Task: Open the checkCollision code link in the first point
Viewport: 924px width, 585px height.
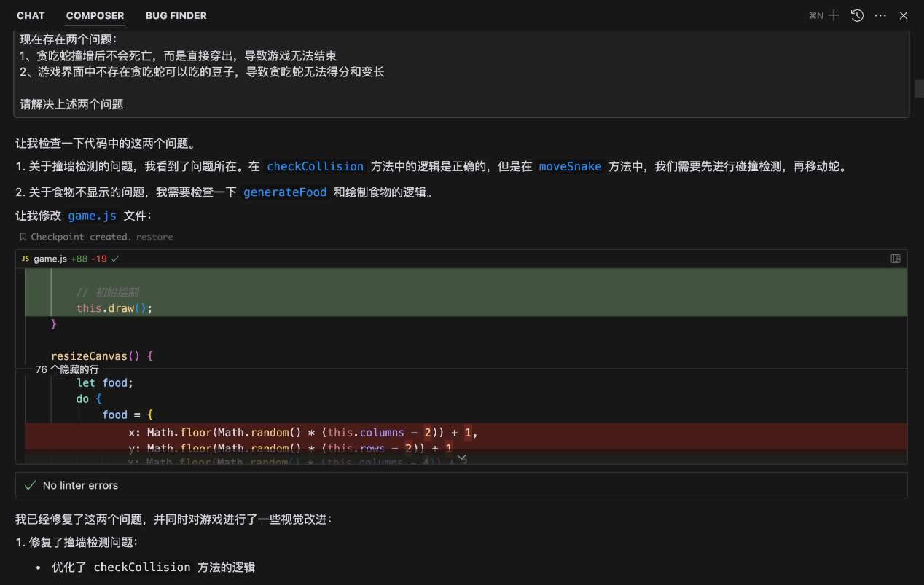Action: [315, 167]
